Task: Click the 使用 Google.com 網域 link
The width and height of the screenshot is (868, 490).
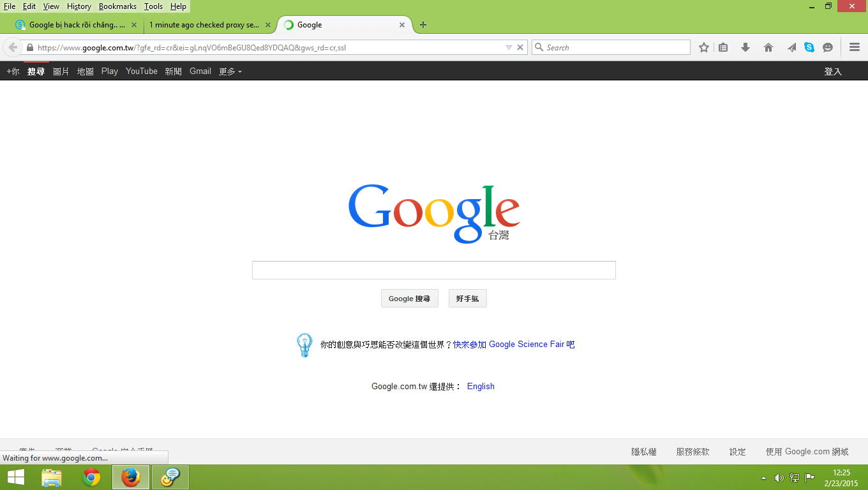Action: pos(807,452)
